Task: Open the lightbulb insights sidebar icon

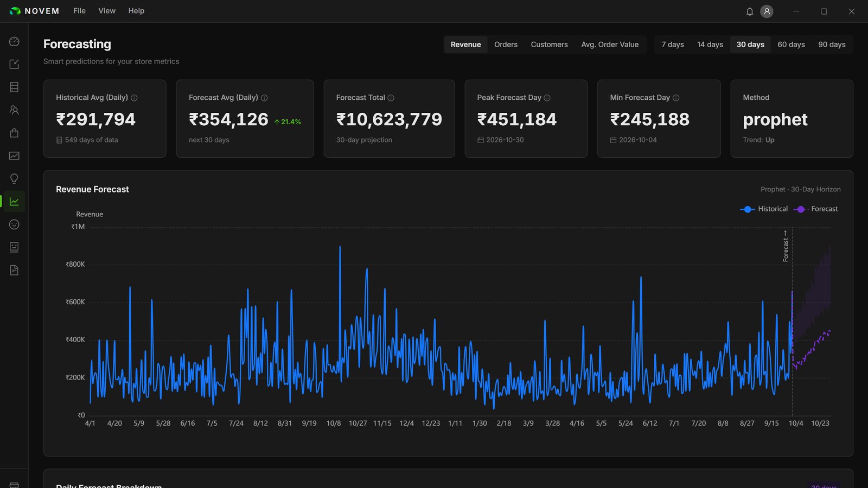Action: (x=14, y=178)
